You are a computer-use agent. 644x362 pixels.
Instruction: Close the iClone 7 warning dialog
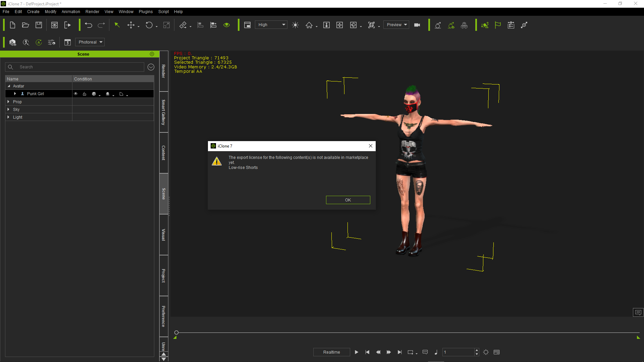(371, 146)
